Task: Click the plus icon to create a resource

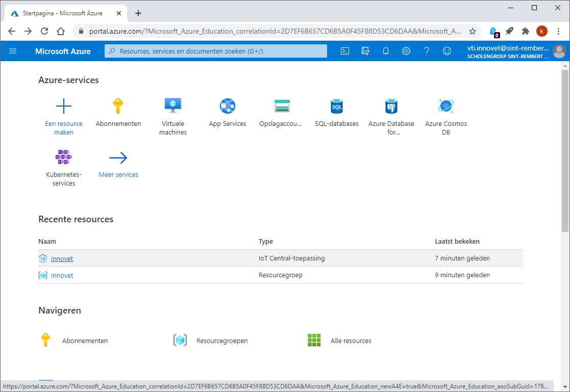Action: tap(64, 106)
